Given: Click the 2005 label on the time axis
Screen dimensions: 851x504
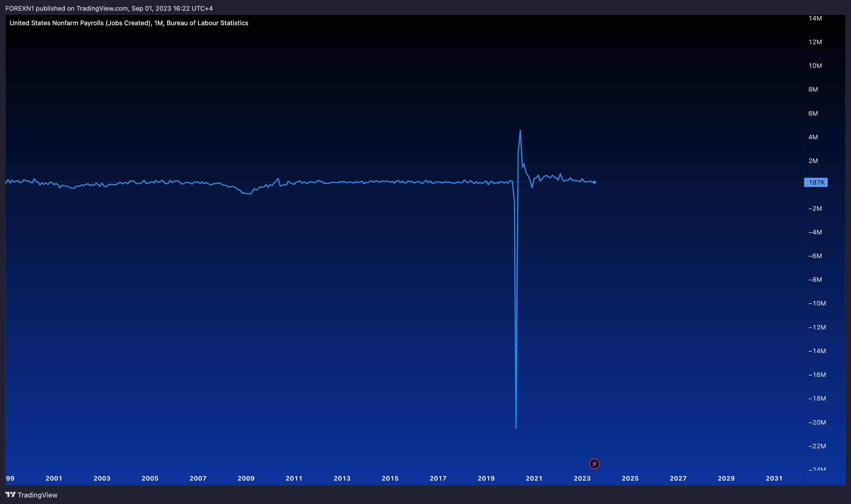Looking at the screenshot, I should pos(150,478).
